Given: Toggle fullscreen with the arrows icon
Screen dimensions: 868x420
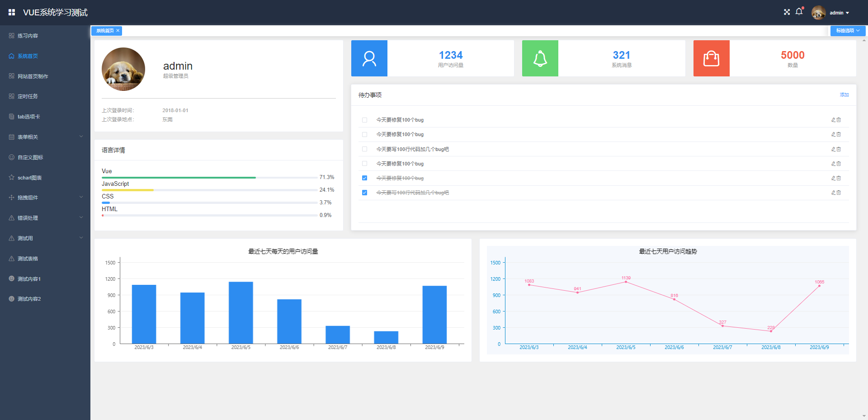Looking at the screenshot, I should 787,12.
